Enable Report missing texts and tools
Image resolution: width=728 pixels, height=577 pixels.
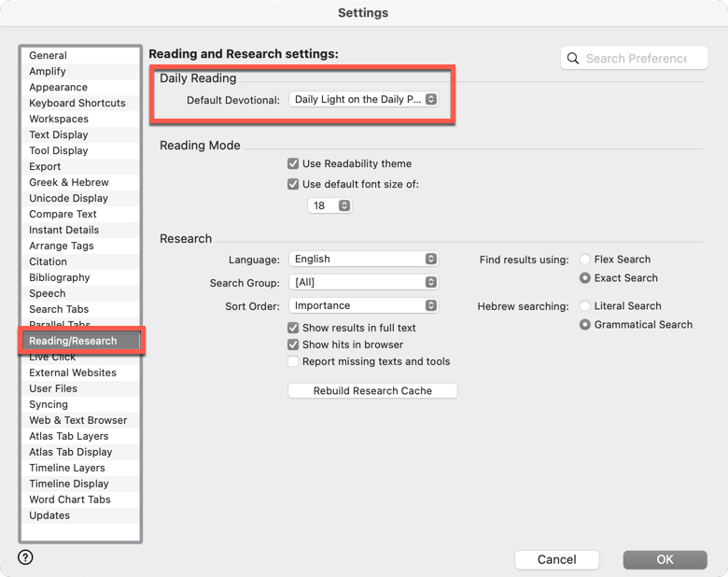tap(293, 361)
